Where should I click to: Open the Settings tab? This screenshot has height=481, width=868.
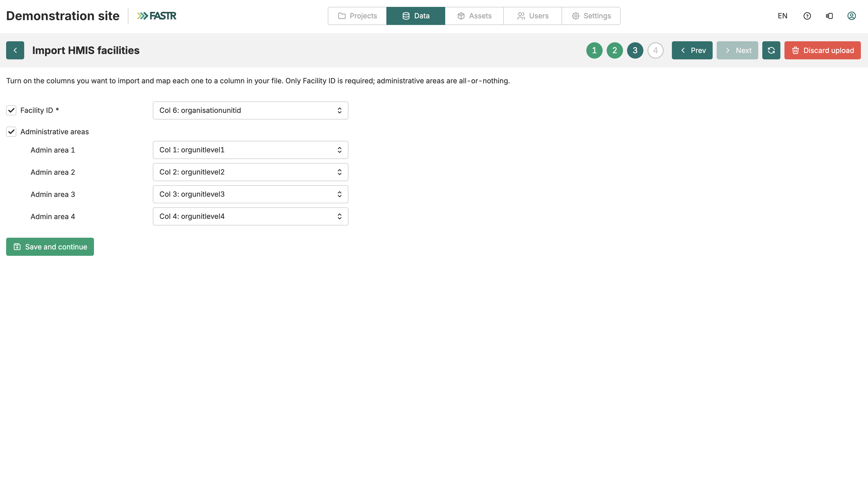pos(591,16)
